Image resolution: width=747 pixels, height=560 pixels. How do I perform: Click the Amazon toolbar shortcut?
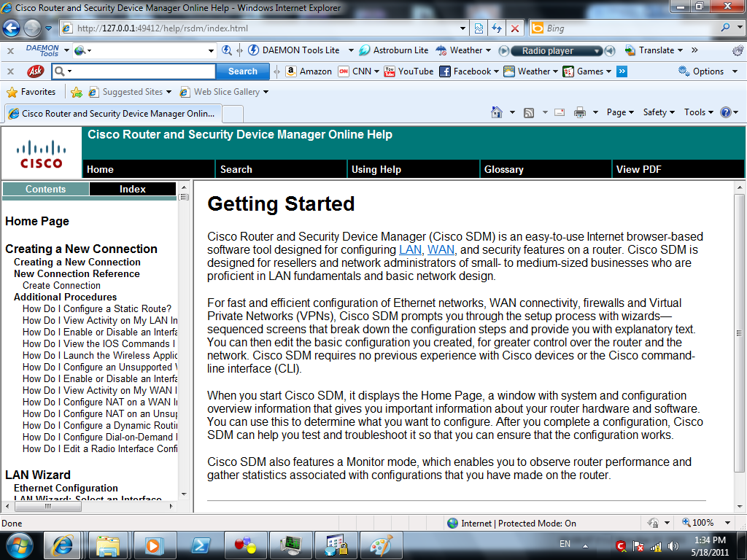(x=309, y=71)
